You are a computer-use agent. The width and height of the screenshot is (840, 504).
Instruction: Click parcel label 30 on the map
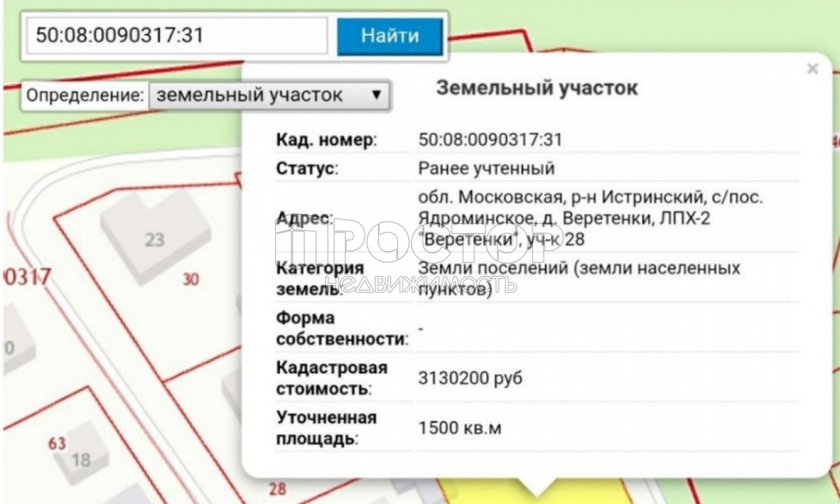coord(190,280)
